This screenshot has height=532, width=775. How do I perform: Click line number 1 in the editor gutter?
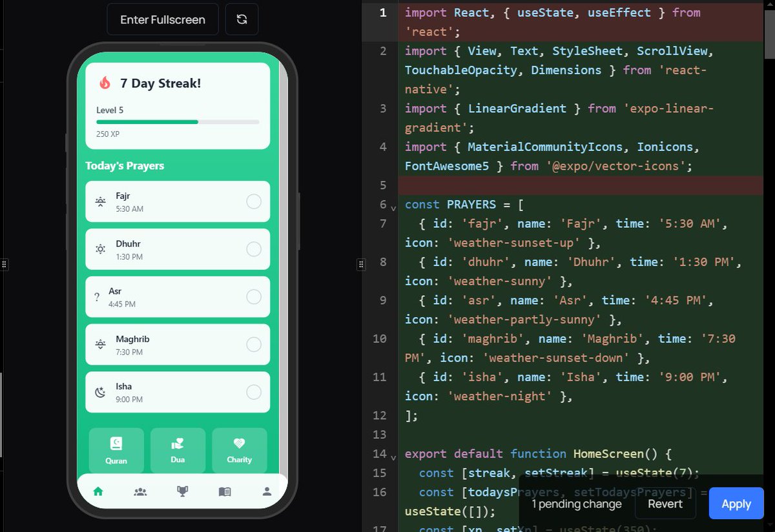(383, 12)
